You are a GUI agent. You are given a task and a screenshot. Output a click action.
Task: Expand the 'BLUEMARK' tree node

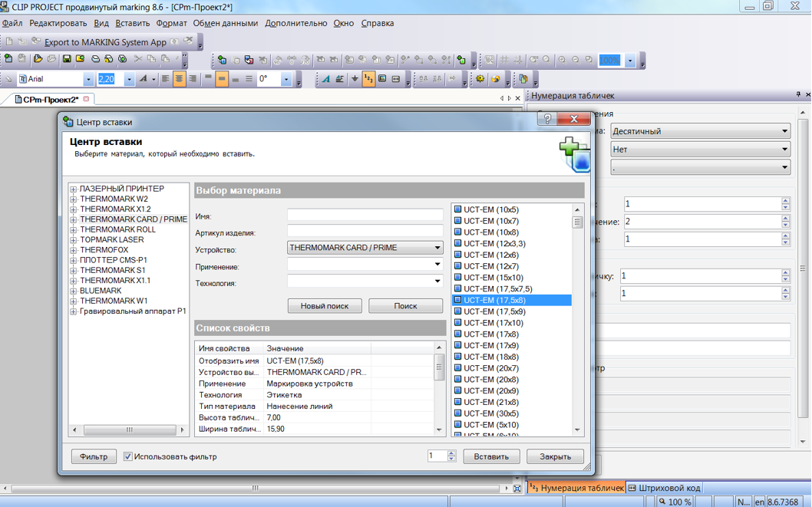click(x=74, y=291)
